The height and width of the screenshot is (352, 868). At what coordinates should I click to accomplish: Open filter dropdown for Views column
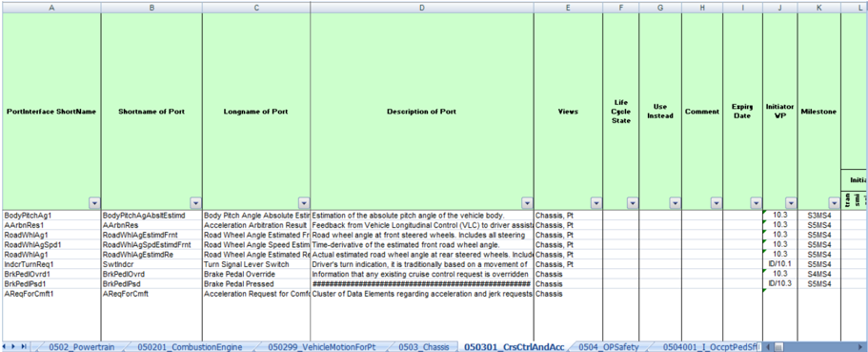(595, 203)
